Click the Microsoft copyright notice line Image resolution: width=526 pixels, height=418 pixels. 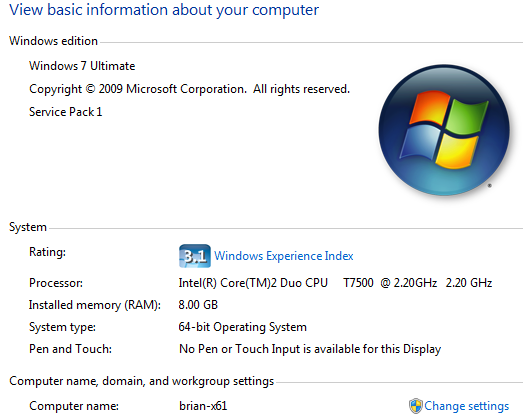tap(190, 89)
